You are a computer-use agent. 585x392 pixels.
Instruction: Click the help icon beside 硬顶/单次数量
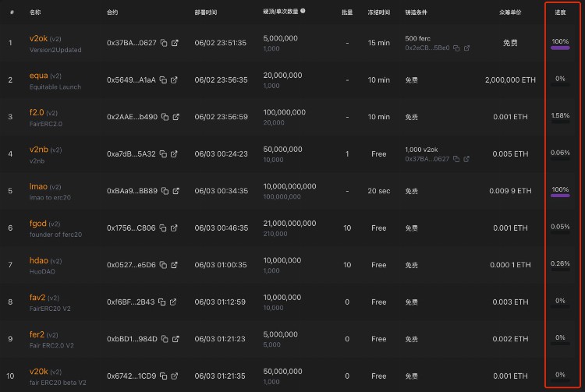[x=303, y=11]
